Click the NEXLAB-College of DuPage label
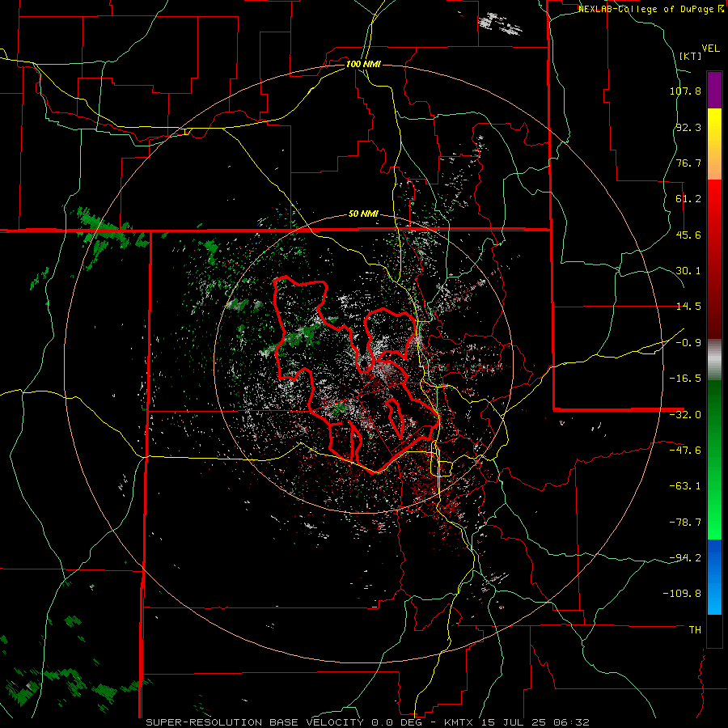Screen dimensions: 728x728 click(650, 9)
